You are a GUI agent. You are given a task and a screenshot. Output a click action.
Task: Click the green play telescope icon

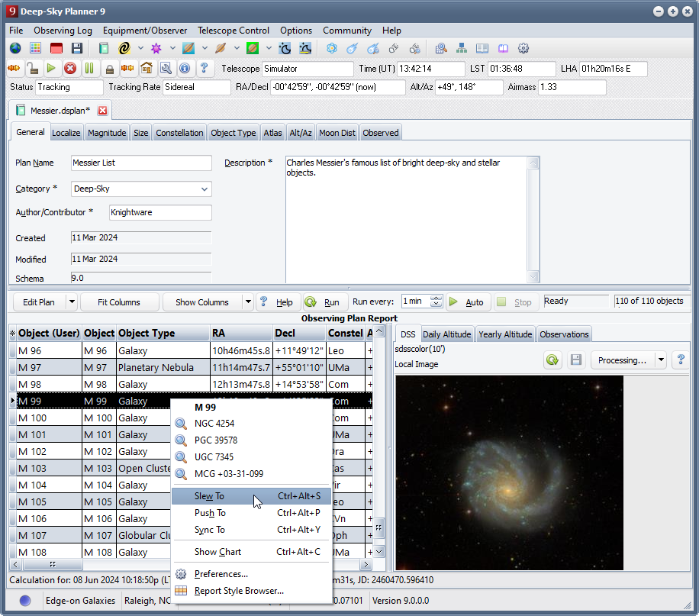[x=51, y=69]
